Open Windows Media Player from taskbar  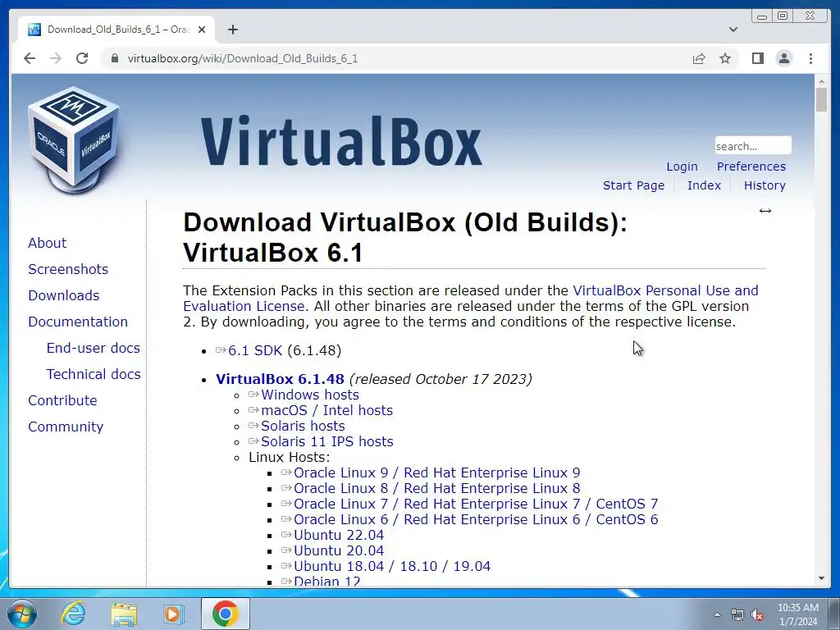click(x=173, y=614)
